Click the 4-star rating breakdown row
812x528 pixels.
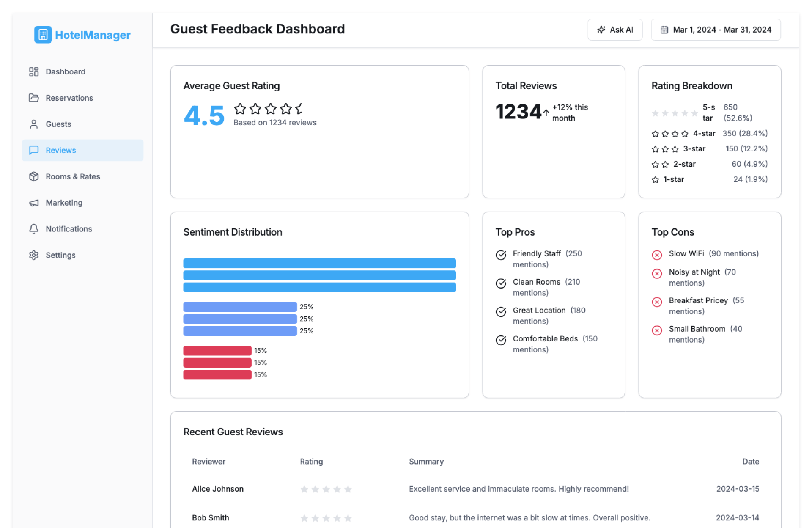(709, 134)
